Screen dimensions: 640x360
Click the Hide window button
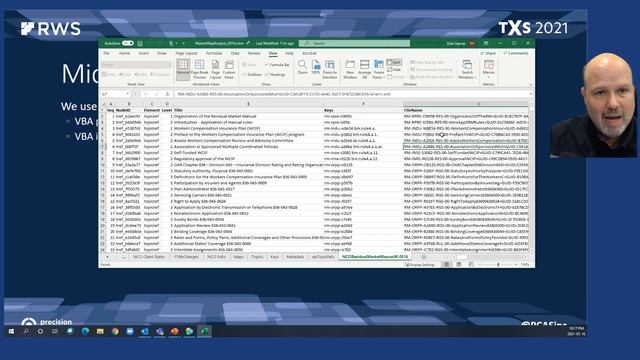[394, 69]
